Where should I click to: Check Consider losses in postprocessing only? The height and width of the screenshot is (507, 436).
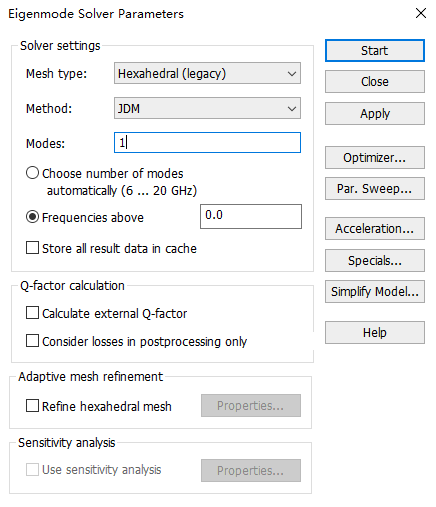tap(32, 341)
